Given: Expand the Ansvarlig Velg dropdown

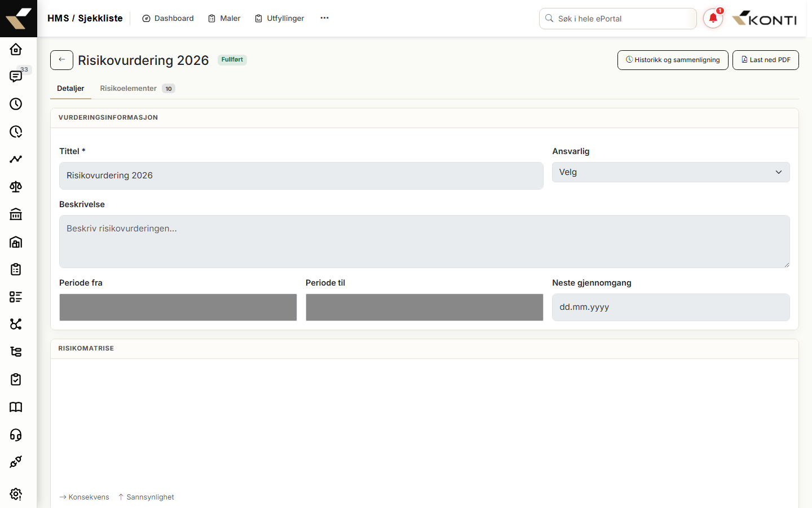Looking at the screenshot, I should (671, 172).
